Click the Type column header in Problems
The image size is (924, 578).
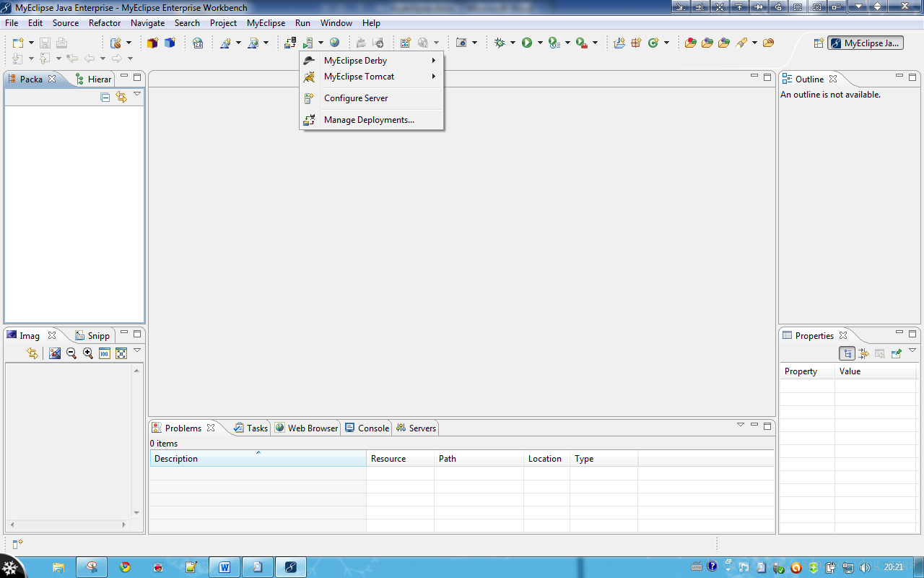point(603,459)
